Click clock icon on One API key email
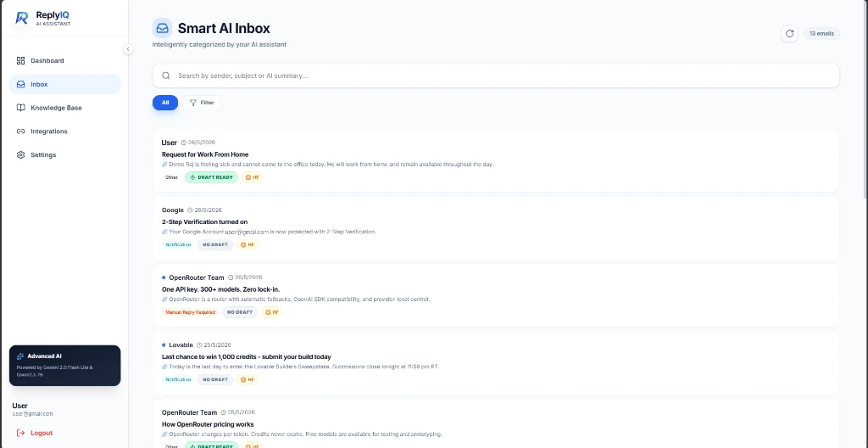 point(231,277)
